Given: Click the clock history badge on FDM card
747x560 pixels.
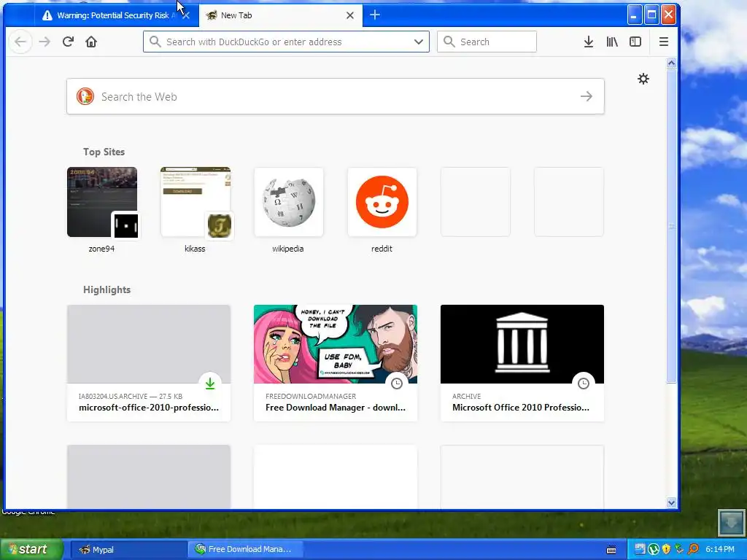Looking at the screenshot, I should [397, 384].
